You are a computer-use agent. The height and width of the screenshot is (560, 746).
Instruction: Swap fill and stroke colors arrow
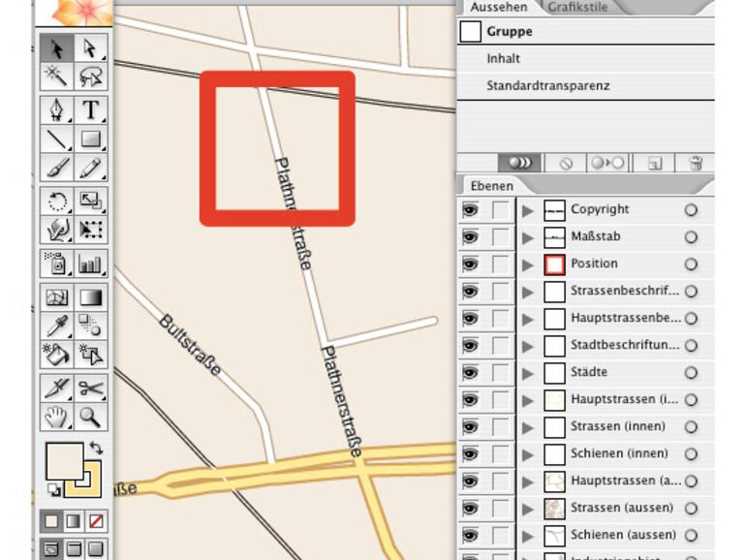click(x=96, y=448)
